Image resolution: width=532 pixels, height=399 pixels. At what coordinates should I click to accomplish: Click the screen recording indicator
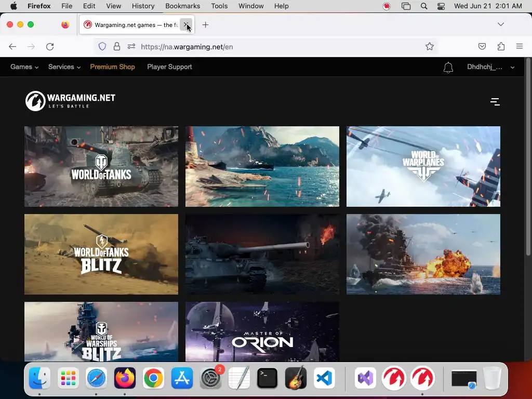click(386, 6)
